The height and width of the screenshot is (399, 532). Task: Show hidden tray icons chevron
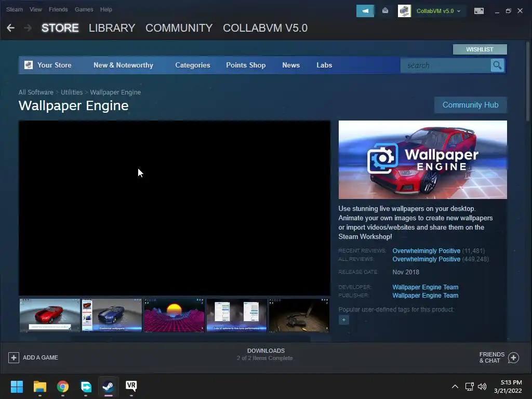point(455,387)
